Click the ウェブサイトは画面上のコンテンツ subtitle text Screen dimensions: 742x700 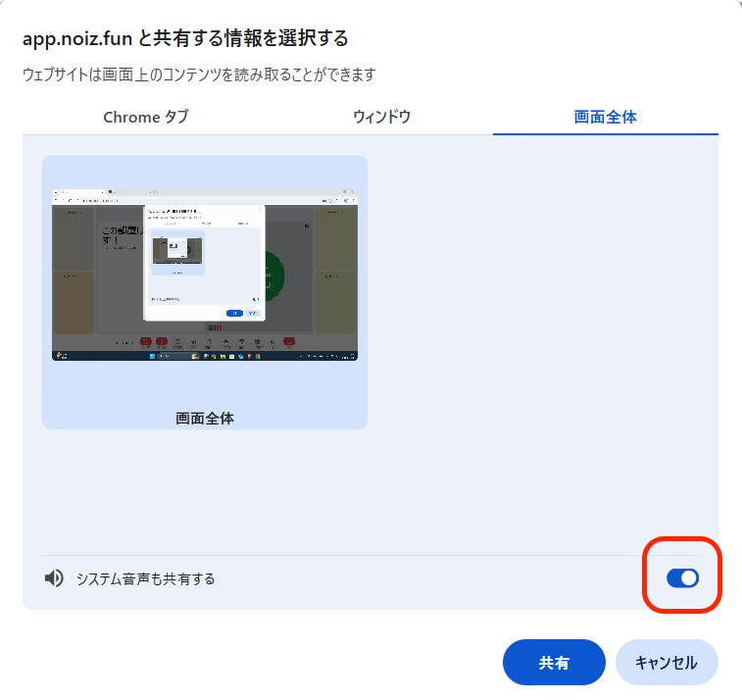point(199,75)
